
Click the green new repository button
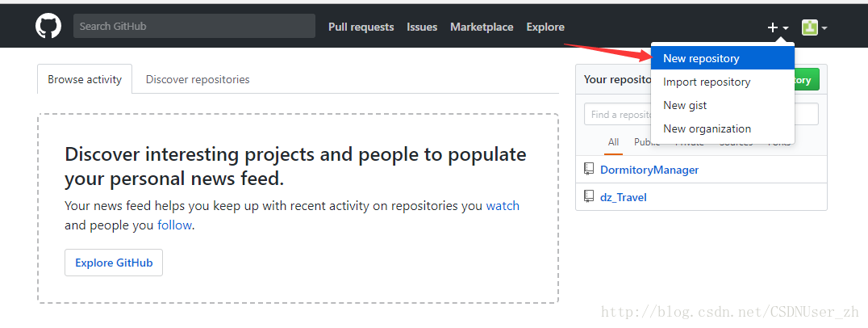pos(807,80)
